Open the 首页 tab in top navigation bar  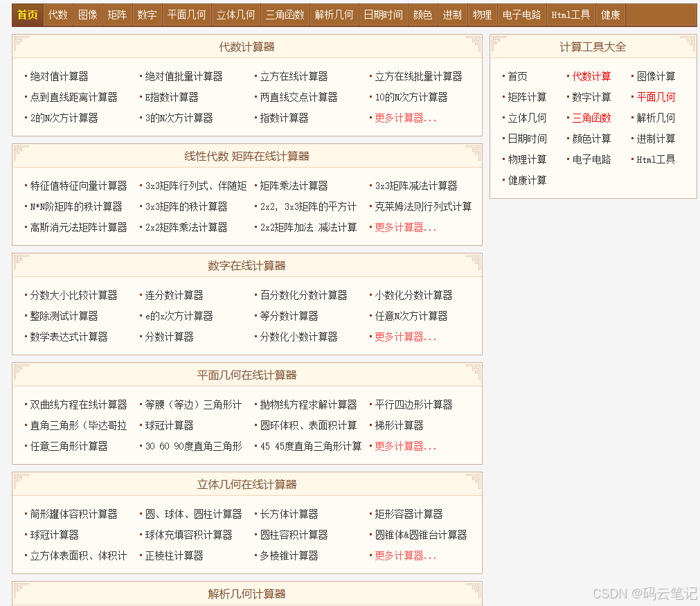tap(28, 15)
